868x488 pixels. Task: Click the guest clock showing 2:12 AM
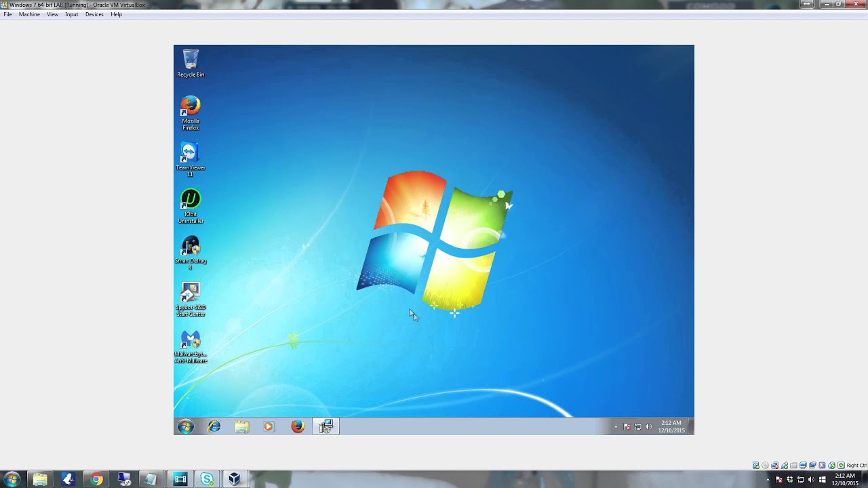[671, 426]
